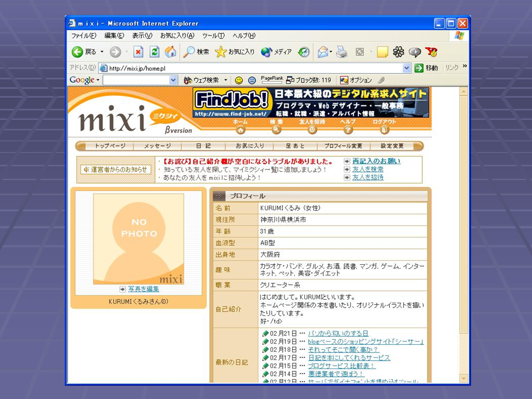Click the IE Back arrow button
Screen dimensions: 532x399
(x=78, y=52)
